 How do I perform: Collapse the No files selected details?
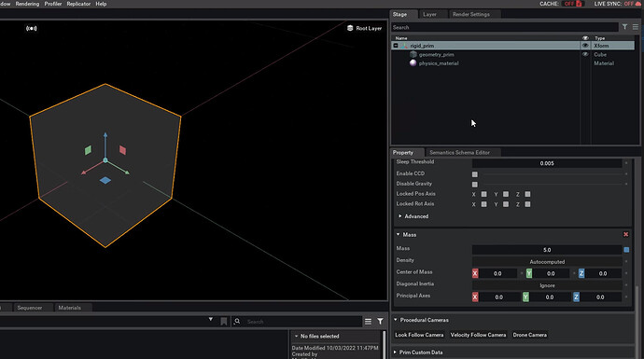(296, 336)
